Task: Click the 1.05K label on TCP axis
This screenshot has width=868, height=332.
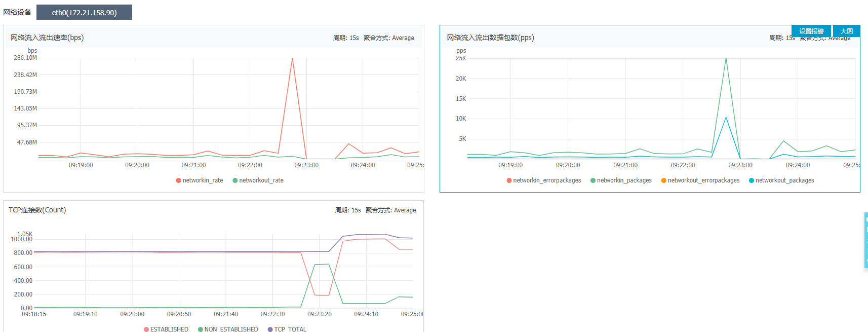Action: [25, 234]
